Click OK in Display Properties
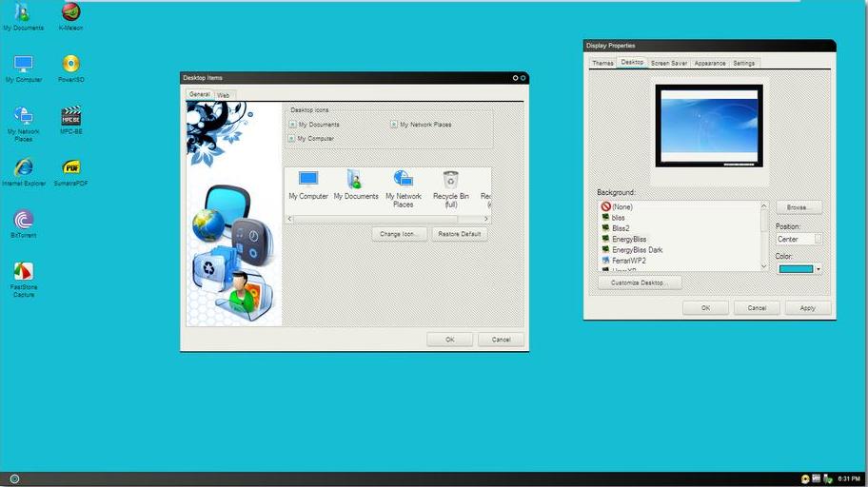 point(706,308)
